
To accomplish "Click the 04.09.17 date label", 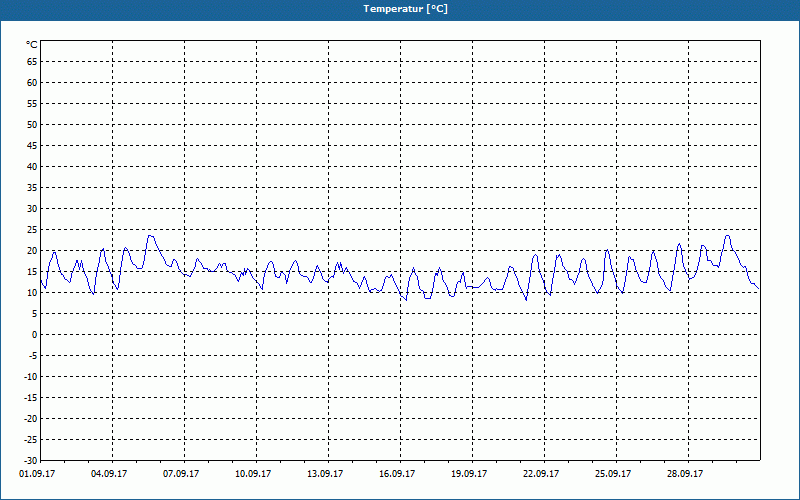I will pos(109,474).
